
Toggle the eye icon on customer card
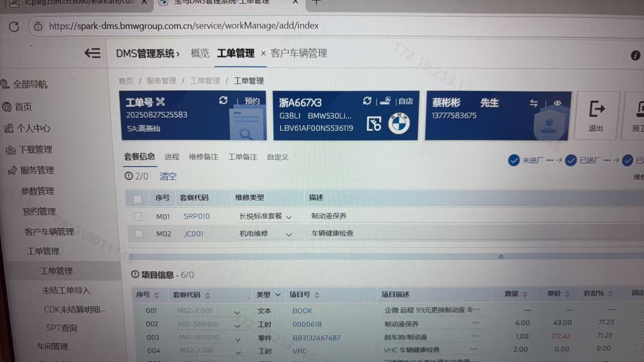coord(557,103)
